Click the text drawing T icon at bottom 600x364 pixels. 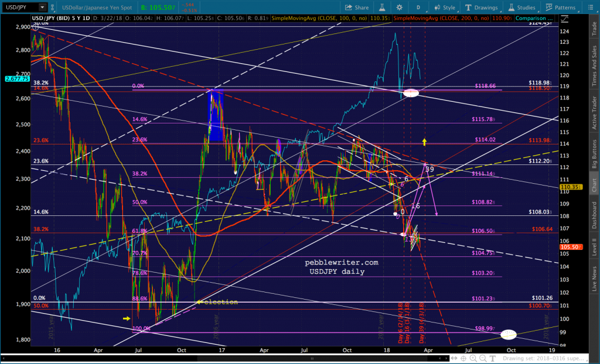pyautogui.click(x=492, y=358)
